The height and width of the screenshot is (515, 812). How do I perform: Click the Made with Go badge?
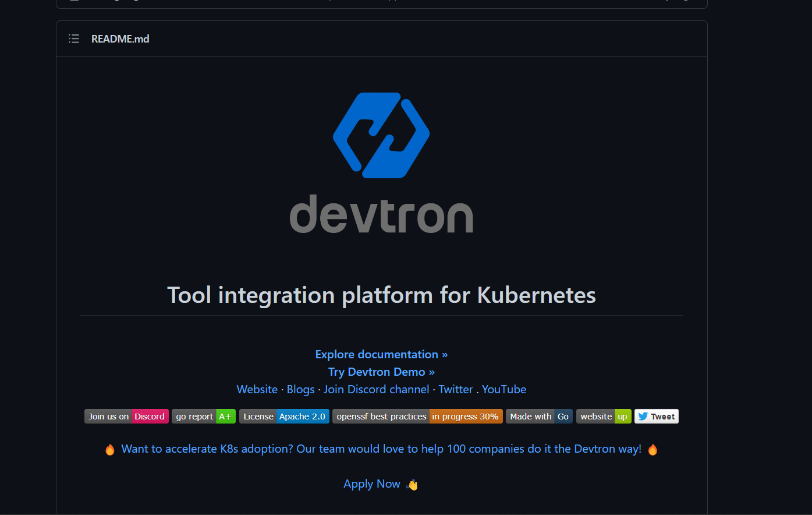(x=539, y=417)
